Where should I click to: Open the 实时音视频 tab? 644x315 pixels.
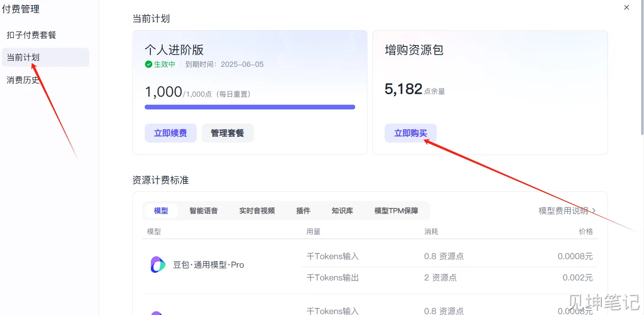(257, 211)
